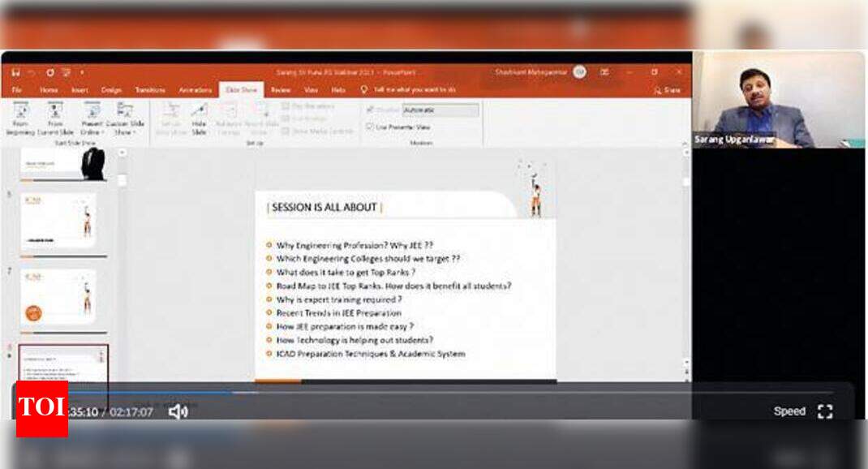Click the Record Slide Show icon
Viewport: 868px width, 469px height.
click(x=261, y=118)
